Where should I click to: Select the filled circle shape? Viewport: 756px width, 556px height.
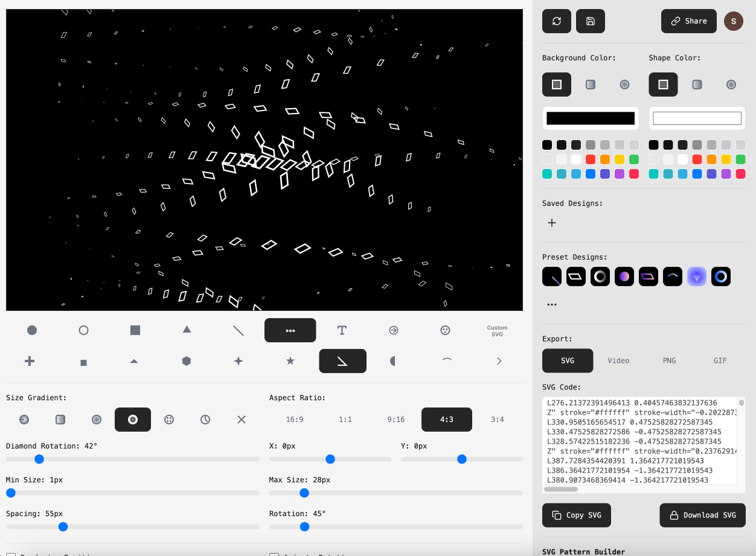(32, 330)
